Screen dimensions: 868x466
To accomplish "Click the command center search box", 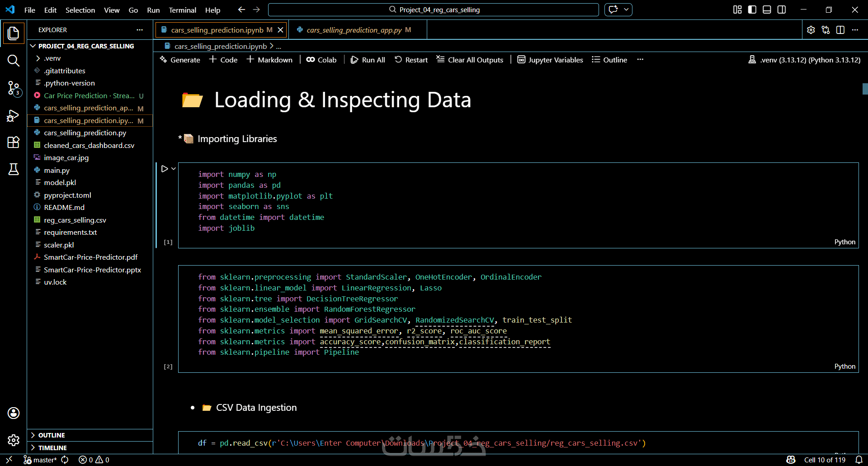I will pos(433,10).
